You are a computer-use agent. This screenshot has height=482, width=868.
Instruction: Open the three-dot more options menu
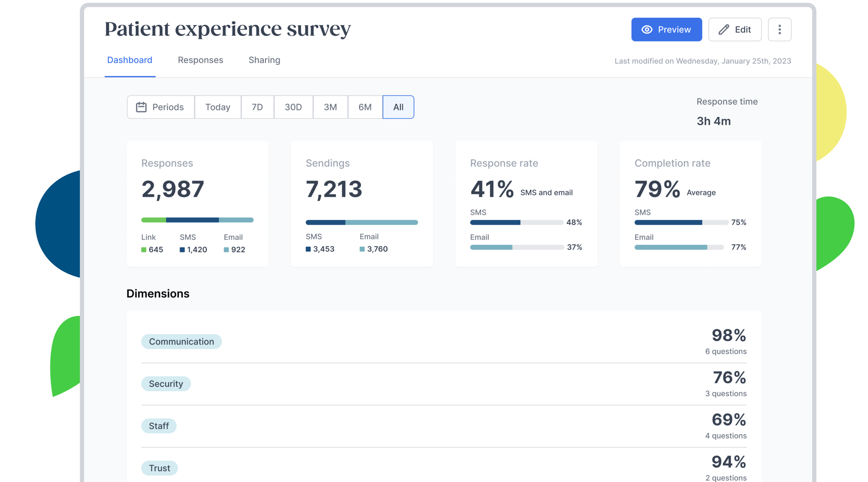click(779, 30)
